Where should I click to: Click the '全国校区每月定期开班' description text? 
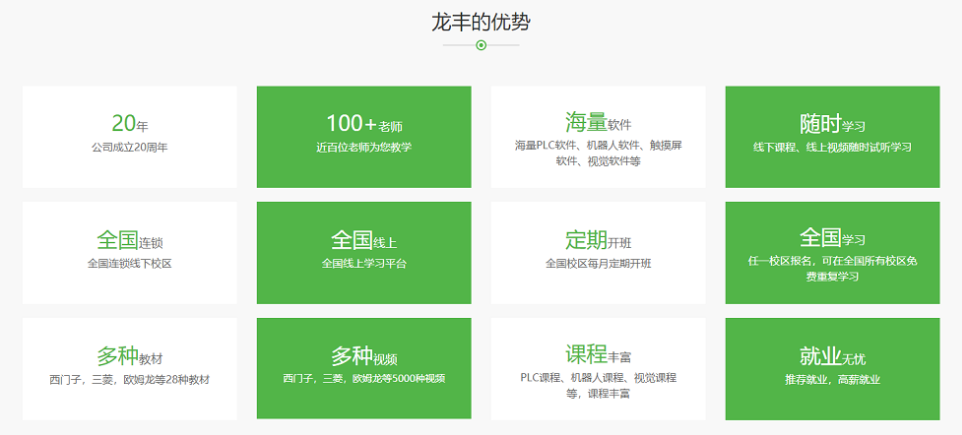coord(598,264)
